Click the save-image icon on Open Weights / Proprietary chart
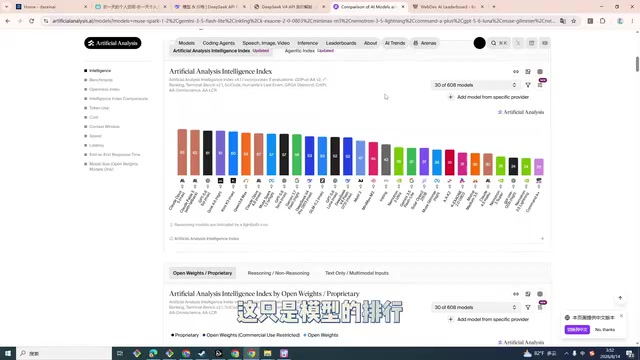The height and width of the screenshot is (360, 640). pos(528,294)
